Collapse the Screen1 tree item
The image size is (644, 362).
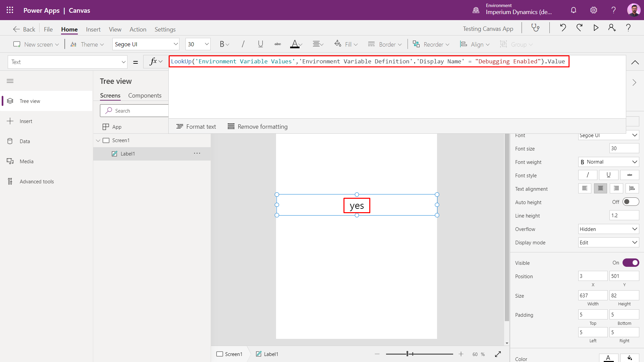(x=98, y=140)
